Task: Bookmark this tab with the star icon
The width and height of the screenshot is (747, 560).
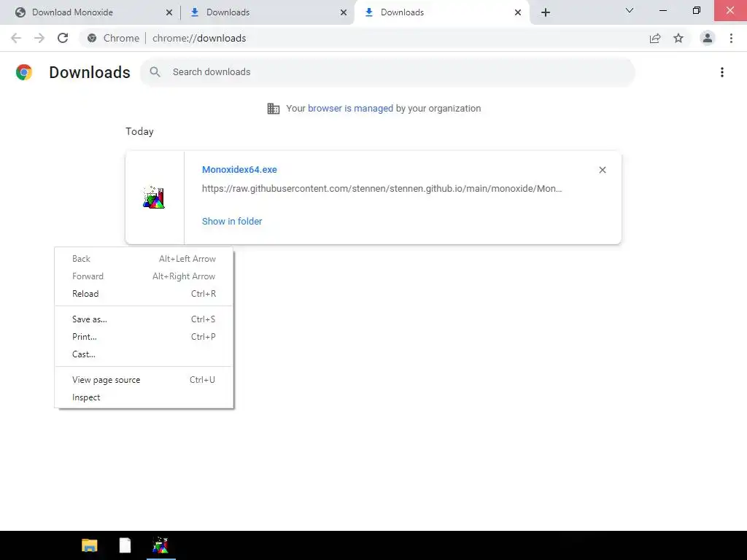Action: pyautogui.click(x=678, y=38)
